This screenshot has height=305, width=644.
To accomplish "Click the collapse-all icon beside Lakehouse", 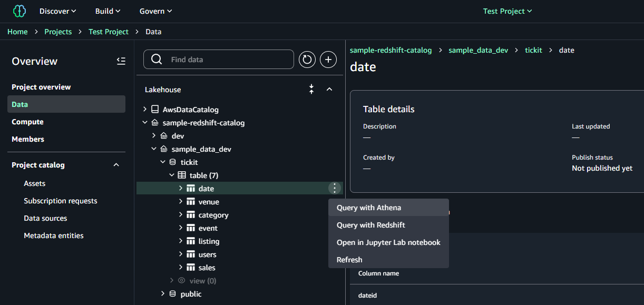I will [x=311, y=89].
